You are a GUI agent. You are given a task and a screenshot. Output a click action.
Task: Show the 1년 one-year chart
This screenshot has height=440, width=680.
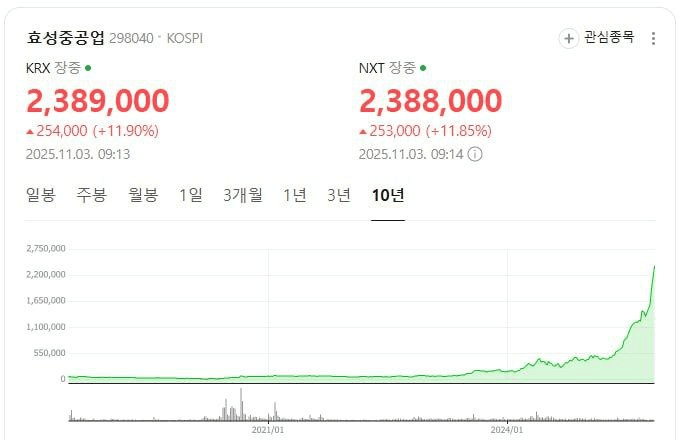pyautogui.click(x=295, y=195)
